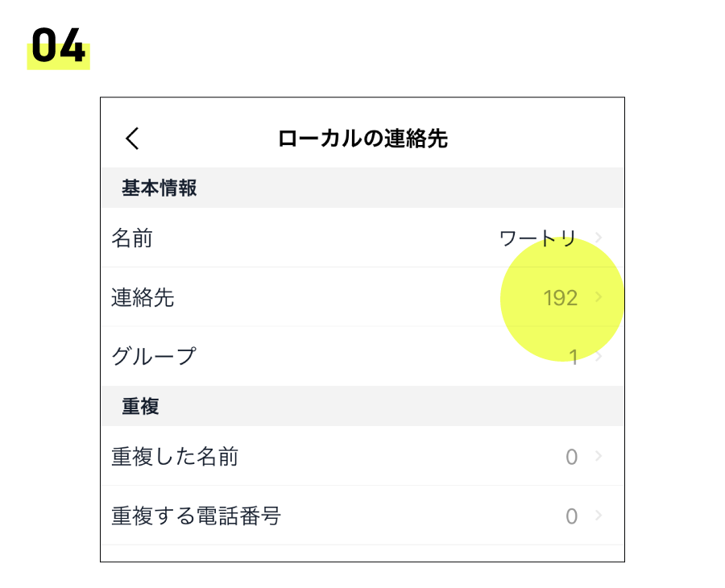Select the グループ label
The width and height of the screenshot is (725, 588).
[153, 356]
